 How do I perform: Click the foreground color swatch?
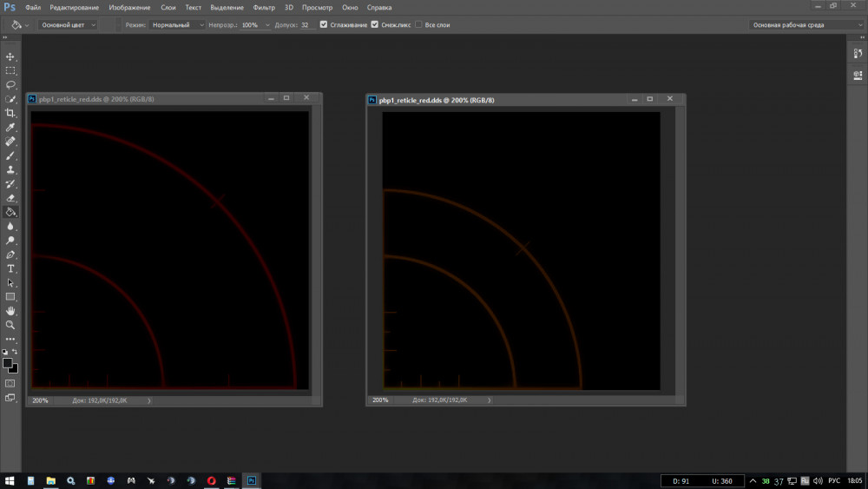pyautogui.click(x=8, y=363)
